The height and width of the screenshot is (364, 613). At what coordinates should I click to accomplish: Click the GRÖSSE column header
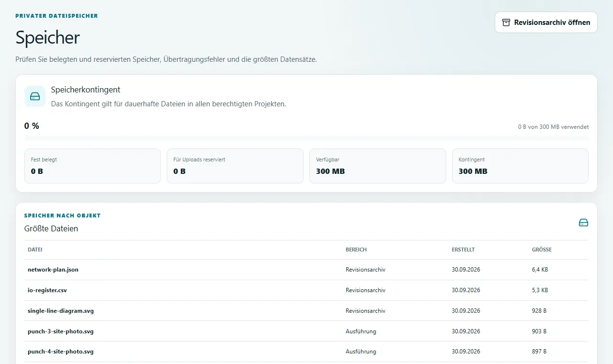(x=542, y=250)
